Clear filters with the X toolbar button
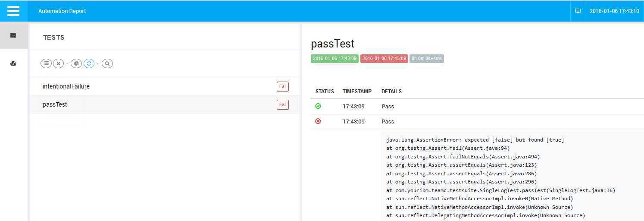The height and width of the screenshot is (221, 644). click(x=59, y=63)
